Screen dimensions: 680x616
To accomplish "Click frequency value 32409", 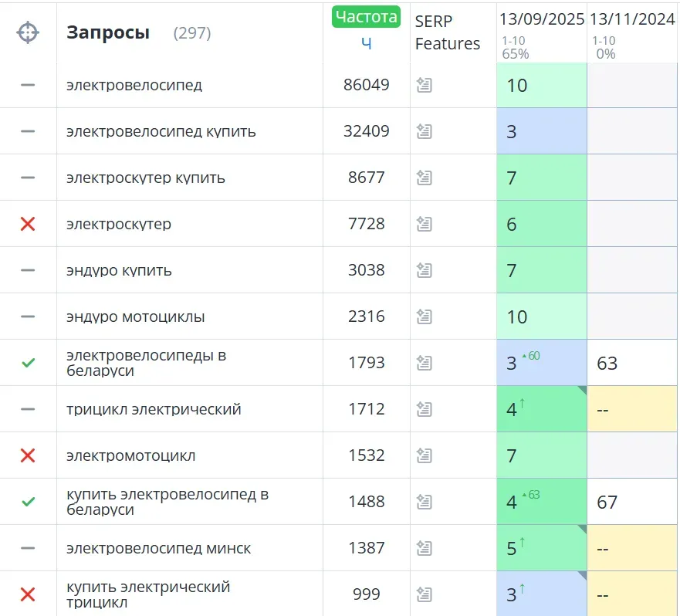I will (x=367, y=131).
